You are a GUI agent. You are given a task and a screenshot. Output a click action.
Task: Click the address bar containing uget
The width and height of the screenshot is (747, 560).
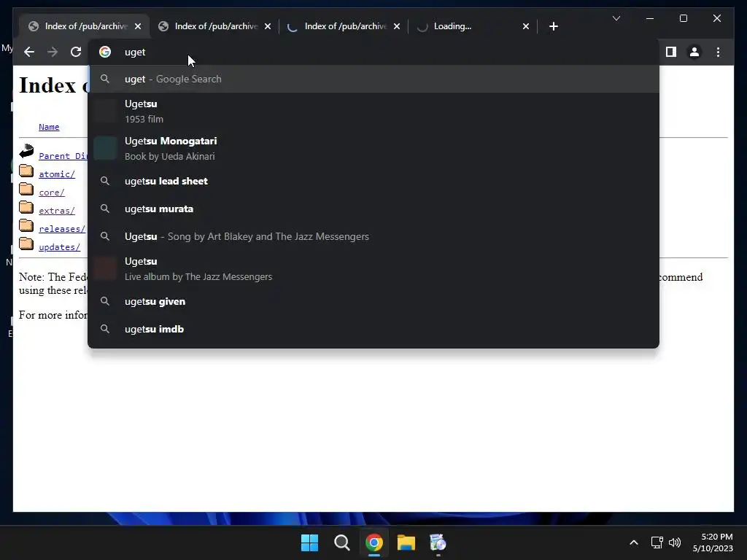click(x=373, y=52)
